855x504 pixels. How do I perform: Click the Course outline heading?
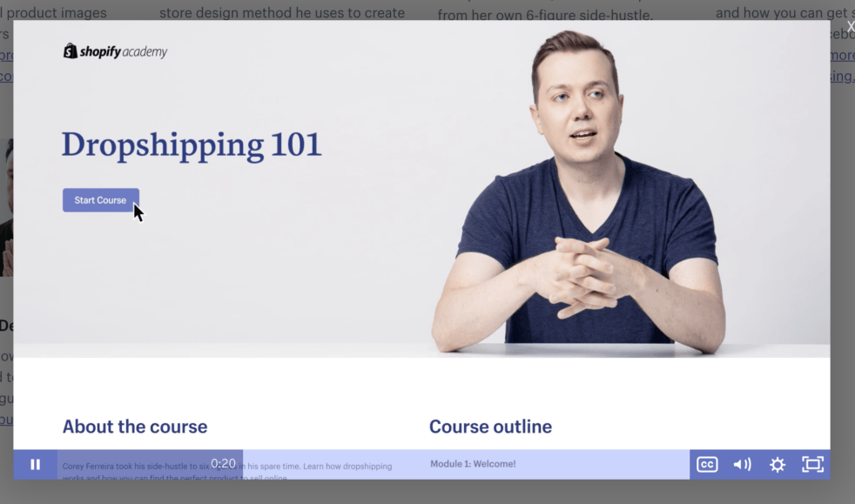[490, 427]
